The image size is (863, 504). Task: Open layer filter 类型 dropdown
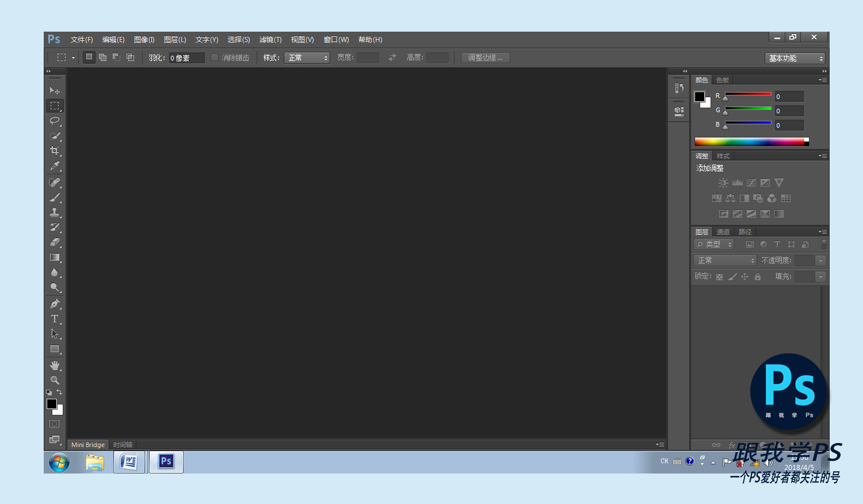(x=714, y=245)
